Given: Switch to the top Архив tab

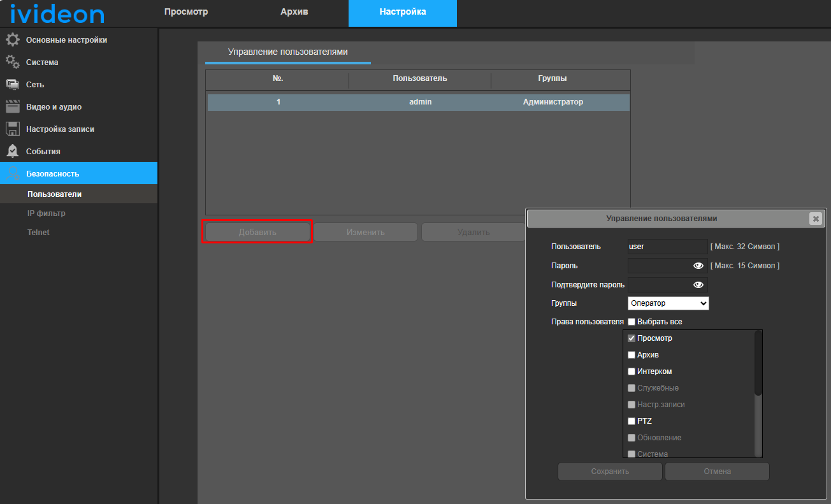Looking at the screenshot, I should (x=294, y=12).
